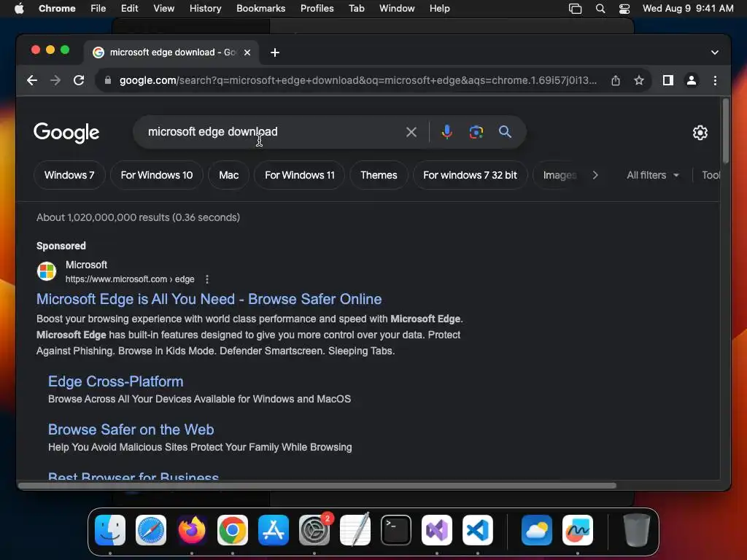Open System Settings from the Dock
747x560 pixels.
(x=314, y=530)
